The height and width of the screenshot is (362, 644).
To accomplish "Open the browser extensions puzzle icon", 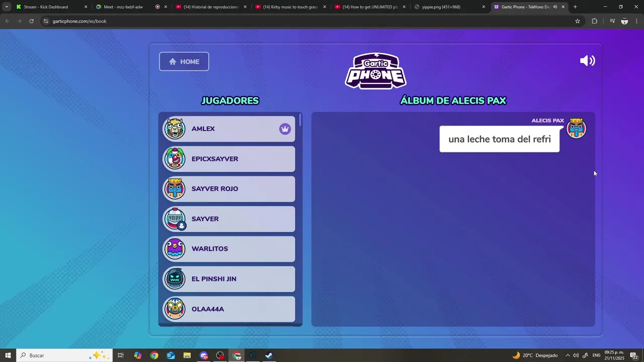I will point(594,21).
